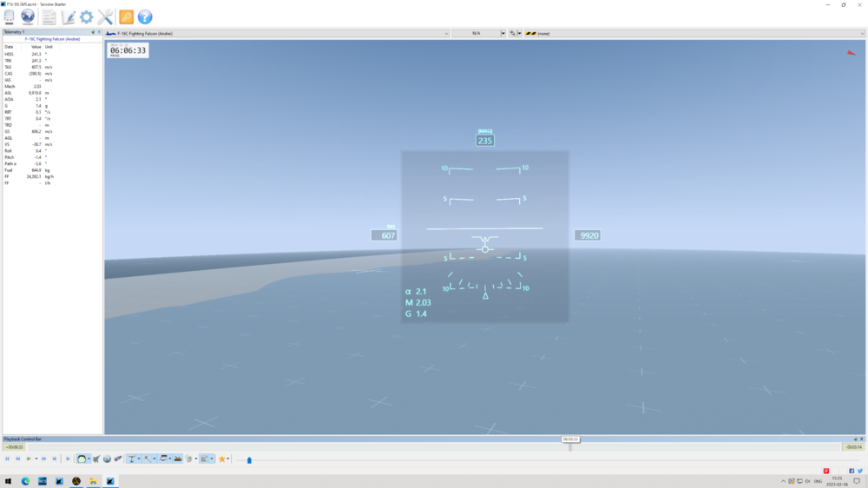Switch to the globe satellite view icon
The width and height of the screenshot is (868, 488).
[x=107, y=458]
